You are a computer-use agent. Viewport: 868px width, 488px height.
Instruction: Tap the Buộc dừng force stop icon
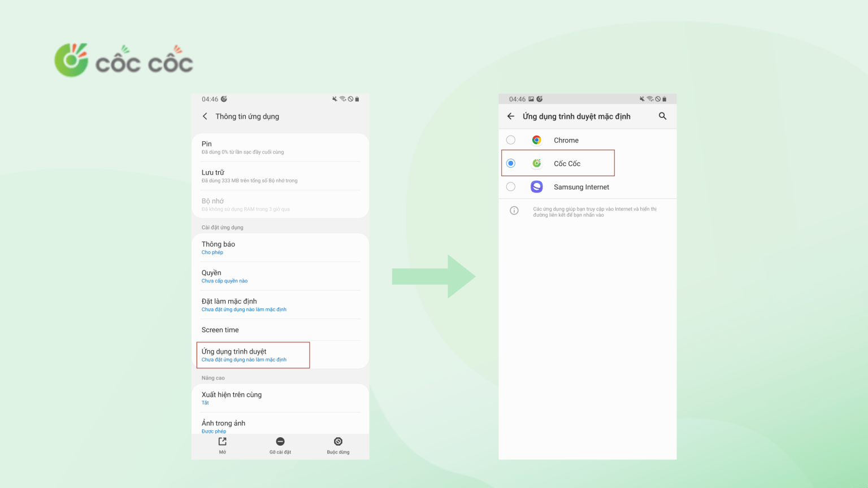coord(338,442)
